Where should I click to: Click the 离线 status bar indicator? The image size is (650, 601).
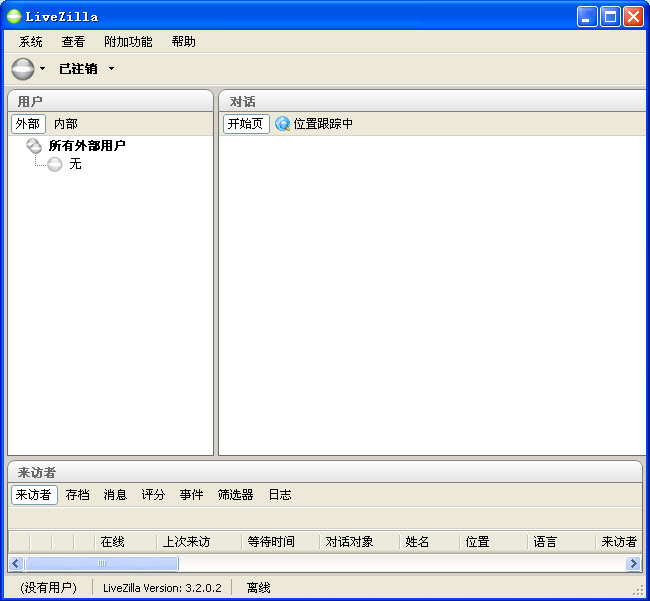pos(258,588)
